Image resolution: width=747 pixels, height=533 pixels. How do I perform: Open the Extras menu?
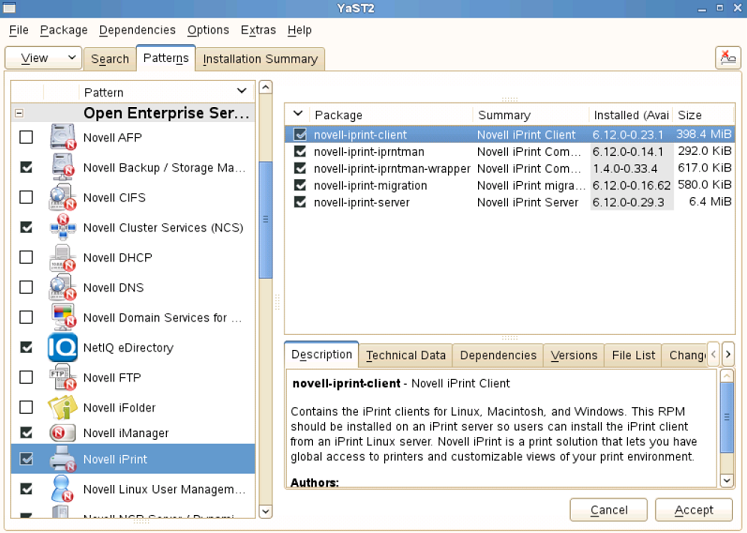point(258,30)
